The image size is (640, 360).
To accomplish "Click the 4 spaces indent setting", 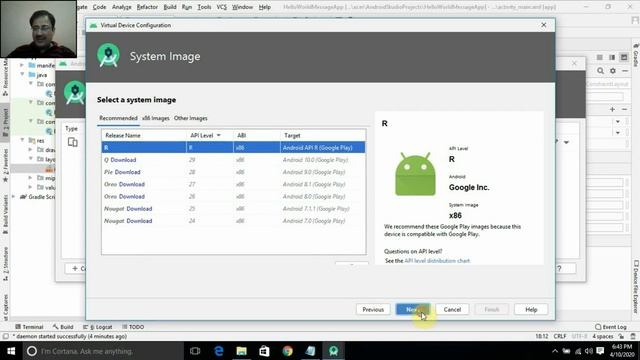I will pyautogui.click(x=603, y=336).
